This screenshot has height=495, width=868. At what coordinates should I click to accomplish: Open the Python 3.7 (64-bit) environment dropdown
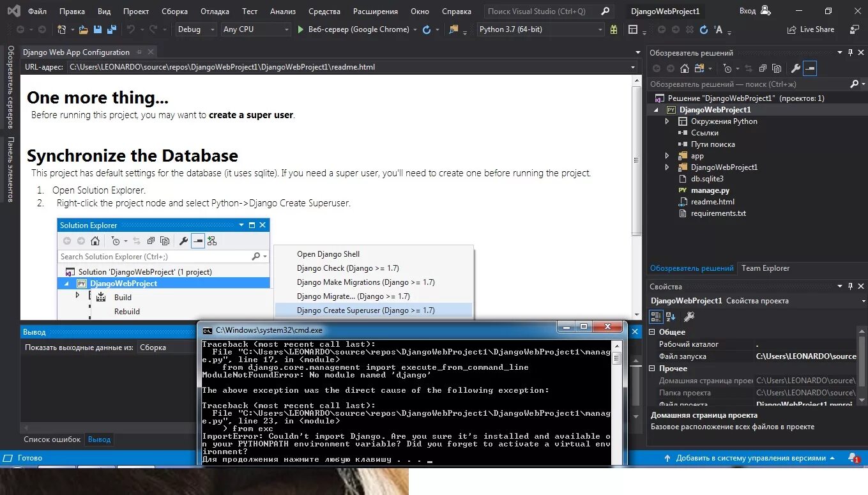pyautogui.click(x=540, y=29)
